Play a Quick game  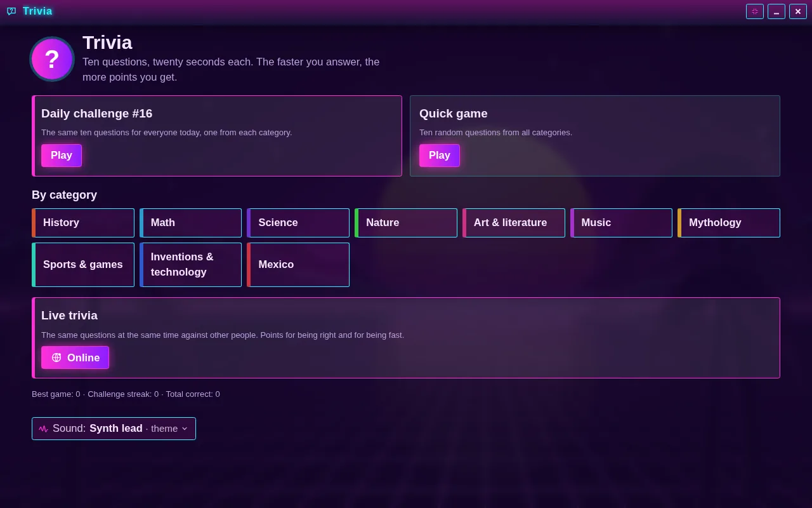pos(440,156)
